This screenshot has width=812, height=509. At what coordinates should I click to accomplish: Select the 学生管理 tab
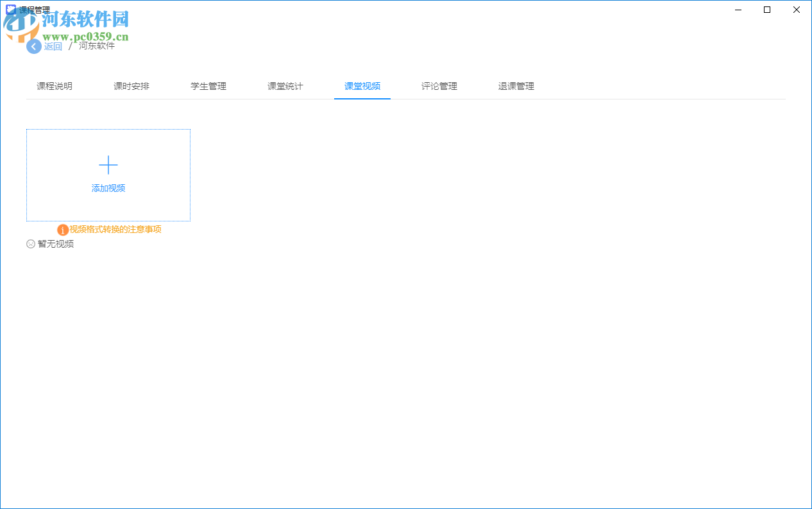[x=208, y=85]
